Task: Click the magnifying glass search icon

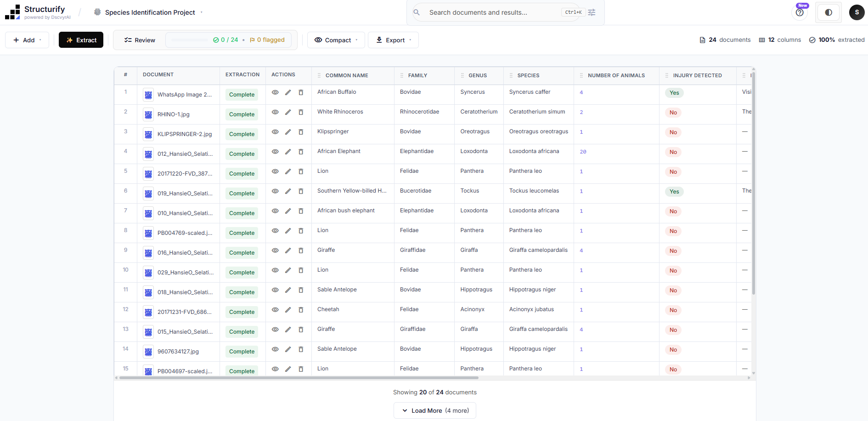Action: coord(417,12)
